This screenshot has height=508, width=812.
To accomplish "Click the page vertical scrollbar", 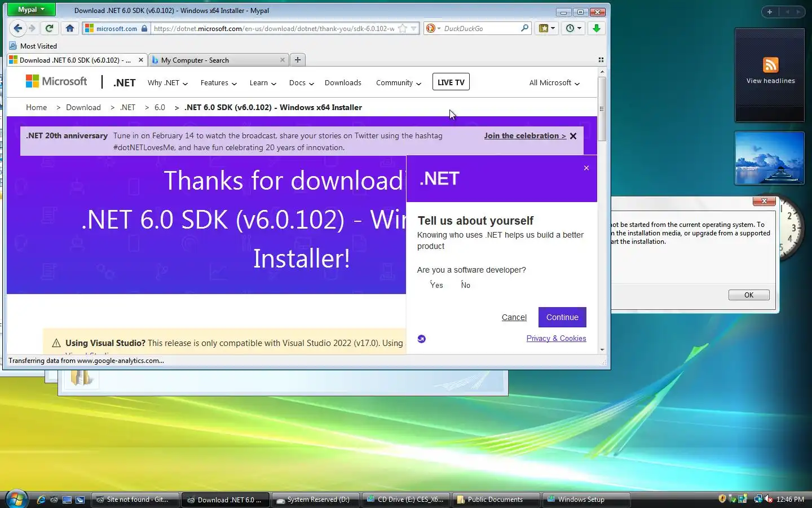I will (x=602, y=109).
